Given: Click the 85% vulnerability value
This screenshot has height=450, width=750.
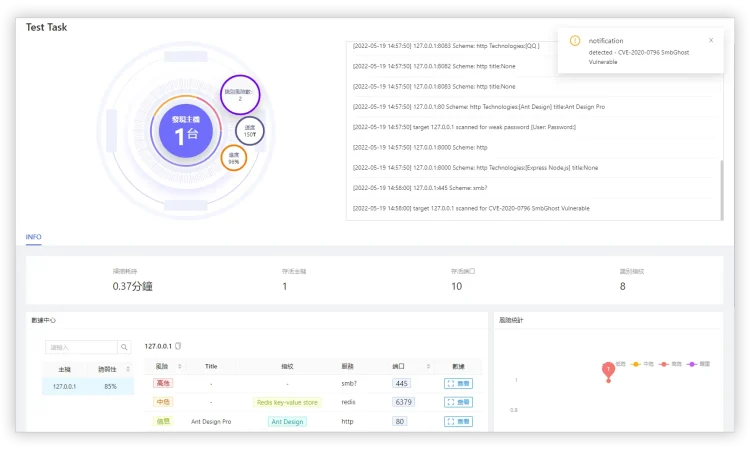Looking at the screenshot, I should tap(110, 386).
